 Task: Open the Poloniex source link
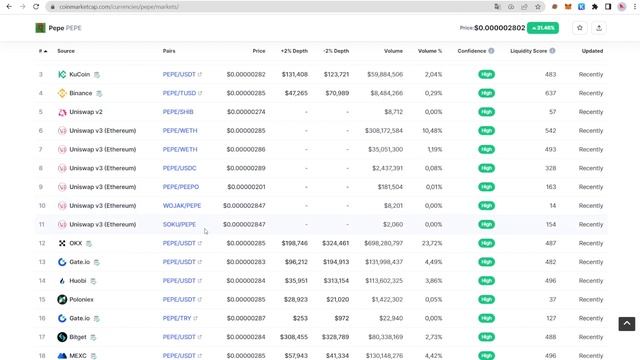[x=81, y=300]
